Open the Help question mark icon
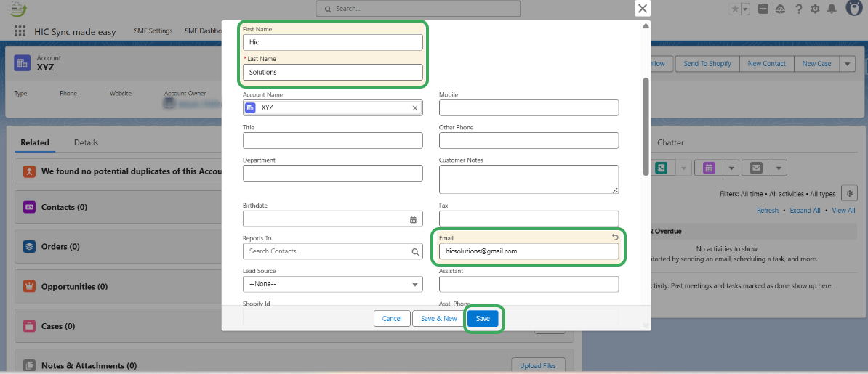 (x=798, y=9)
